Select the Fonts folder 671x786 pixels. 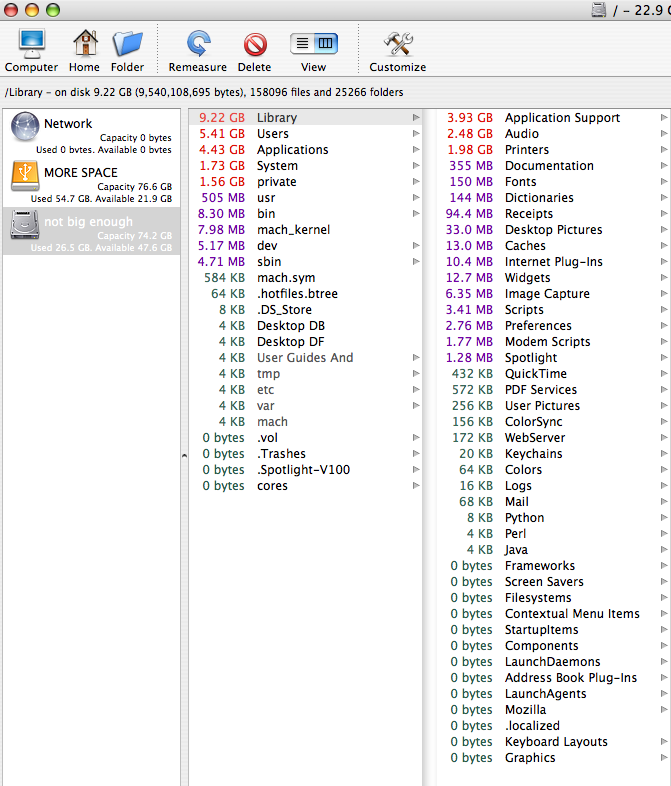pyautogui.click(x=554, y=181)
